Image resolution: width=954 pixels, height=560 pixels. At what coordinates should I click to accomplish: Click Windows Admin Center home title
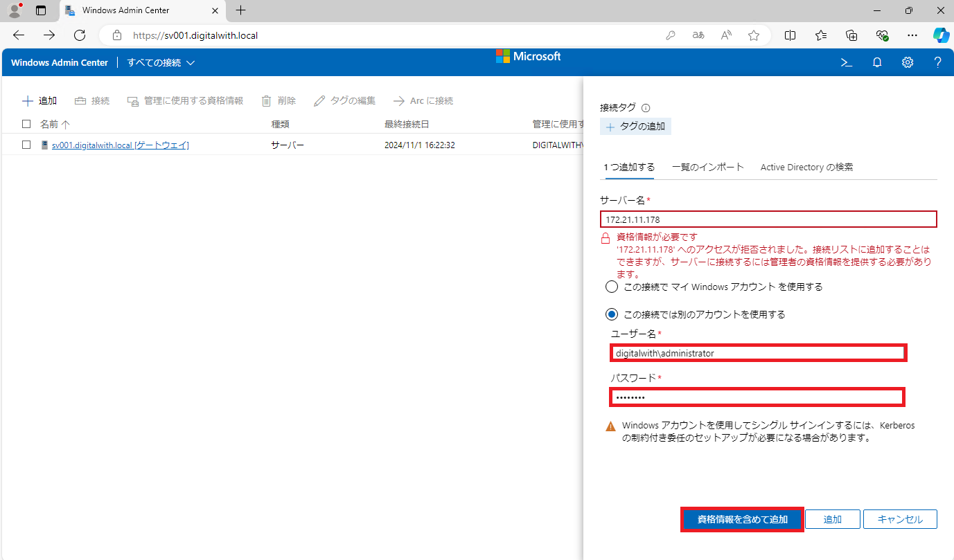tap(60, 62)
